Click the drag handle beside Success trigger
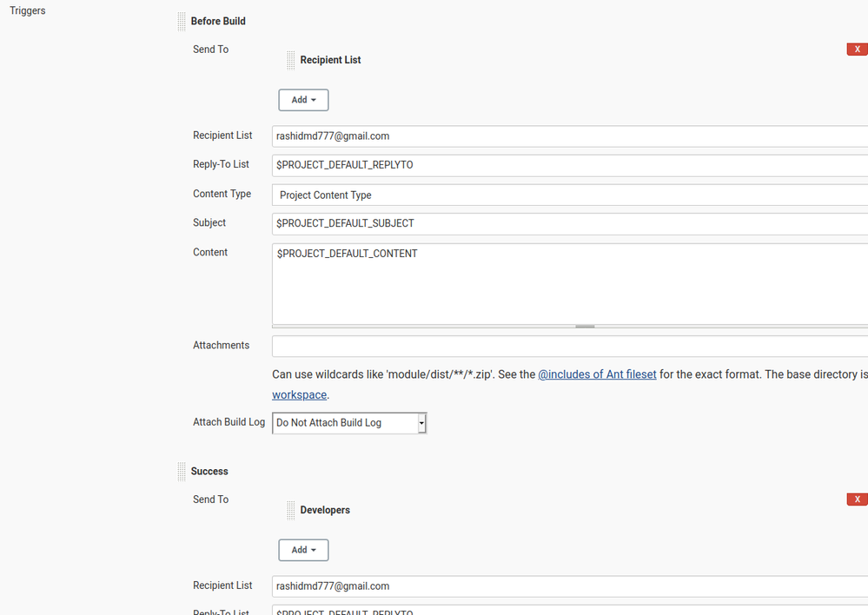The height and width of the screenshot is (615, 868). [x=180, y=471]
